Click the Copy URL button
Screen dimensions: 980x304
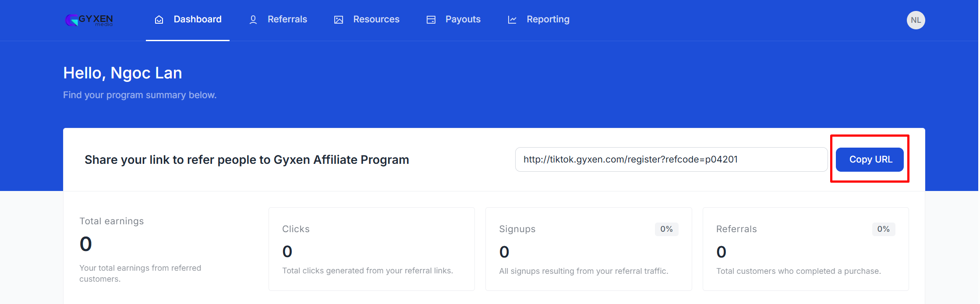click(x=870, y=159)
